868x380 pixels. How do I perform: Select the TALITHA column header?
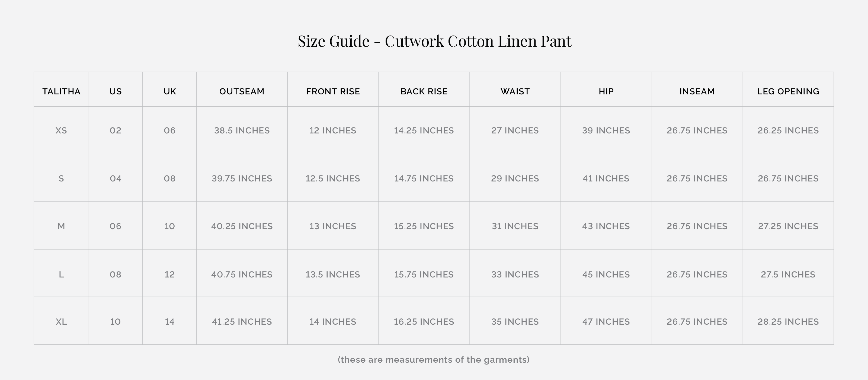tap(61, 91)
